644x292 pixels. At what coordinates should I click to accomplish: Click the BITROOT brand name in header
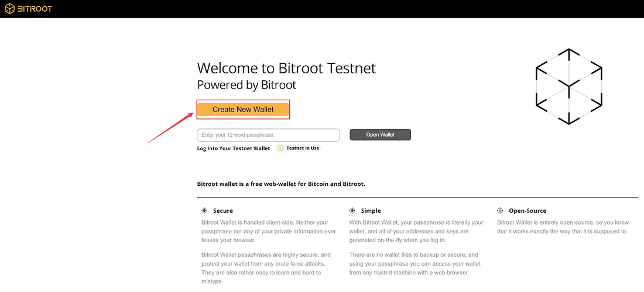pos(35,9)
